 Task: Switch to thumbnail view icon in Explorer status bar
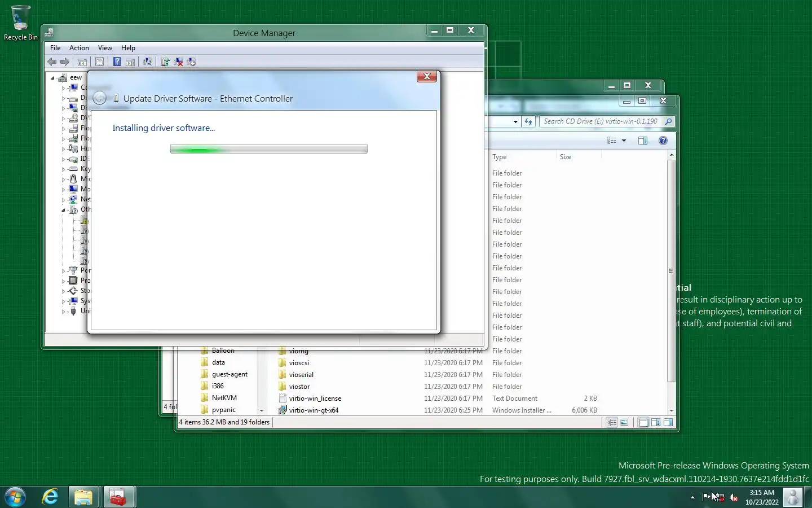[x=624, y=422]
